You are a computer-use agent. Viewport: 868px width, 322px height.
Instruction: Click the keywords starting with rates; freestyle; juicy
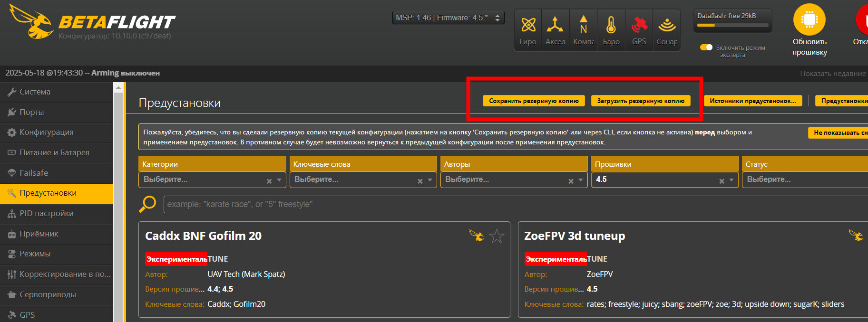coord(716,304)
